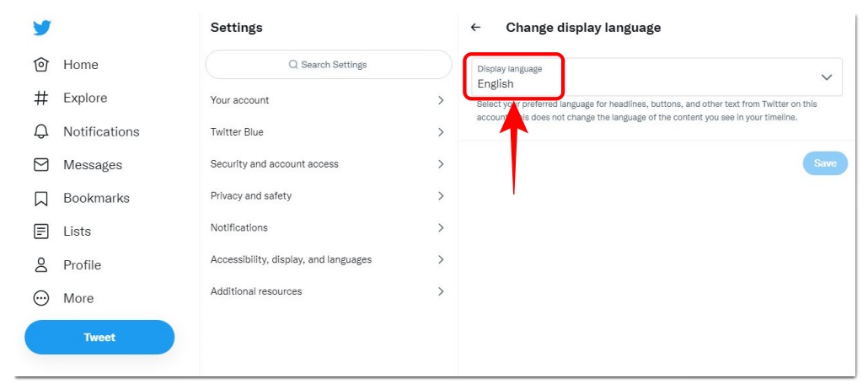This screenshot has height=389, width=868.
Task: Open Profile via the person icon
Action: (x=40, y=265)
